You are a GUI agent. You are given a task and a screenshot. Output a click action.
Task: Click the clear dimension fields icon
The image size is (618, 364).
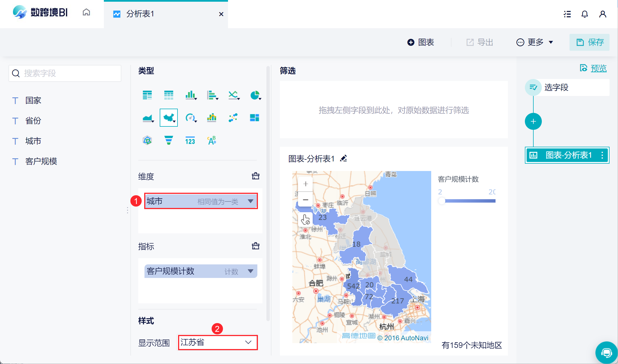(255, 176)
